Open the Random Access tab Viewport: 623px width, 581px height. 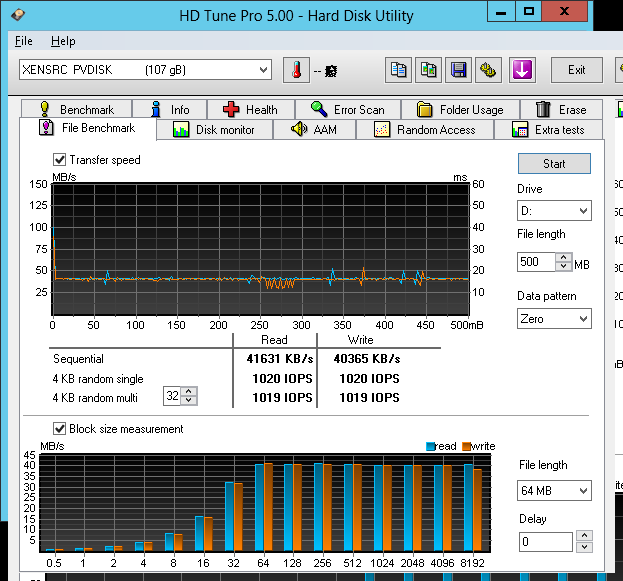pos(425,130)
